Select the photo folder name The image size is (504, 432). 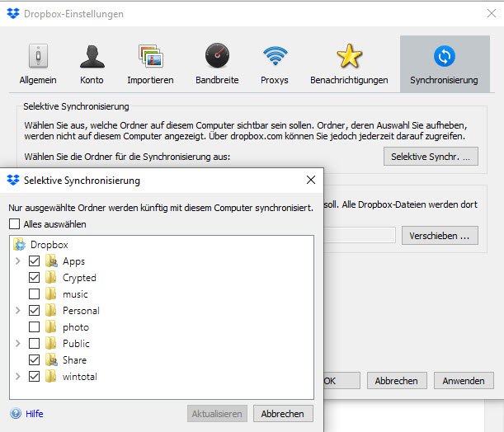point(76,327)
